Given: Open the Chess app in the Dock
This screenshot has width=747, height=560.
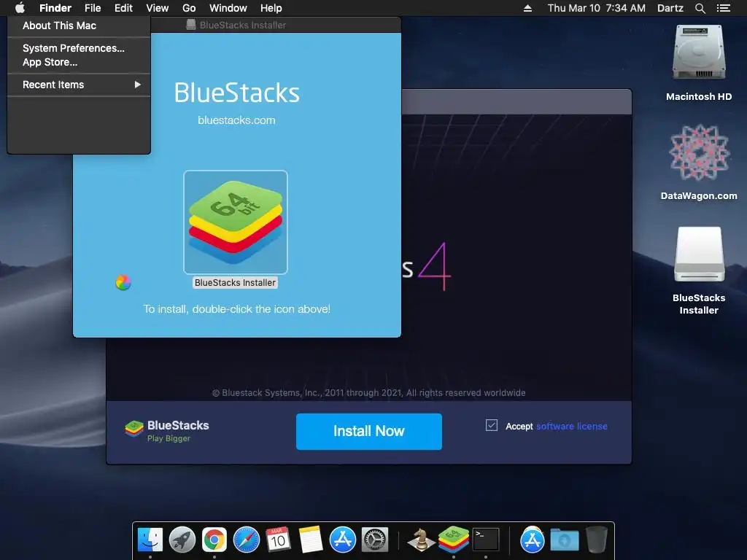Looking at the screenshot, I should [421, 540].
